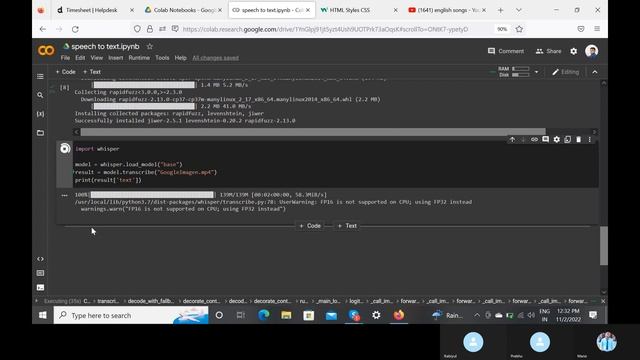Image resolution: width=640 pixels, height=360 pixels.
Task: Switch to Colab Notebooks Google Drive tab
Action: point(184,10)
